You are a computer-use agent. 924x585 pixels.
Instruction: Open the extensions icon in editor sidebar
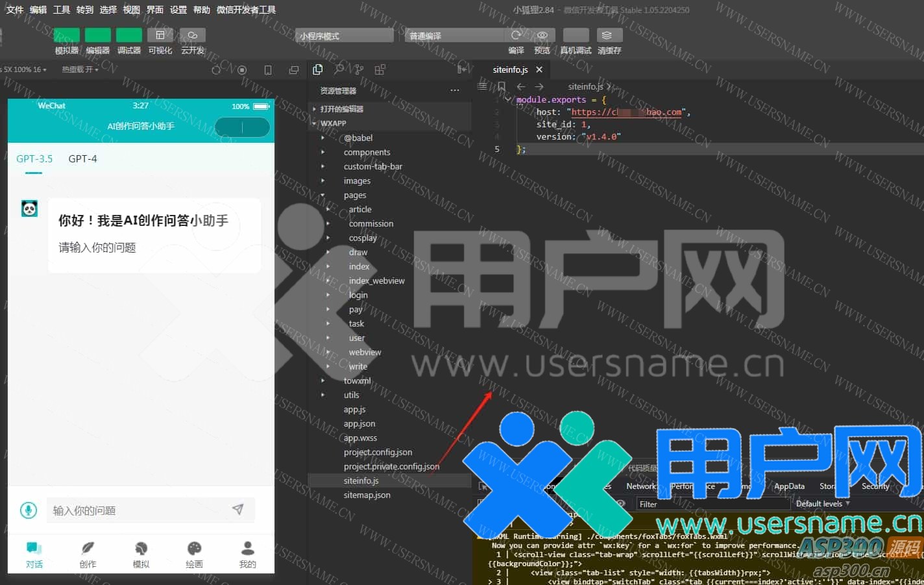point(380,69)
